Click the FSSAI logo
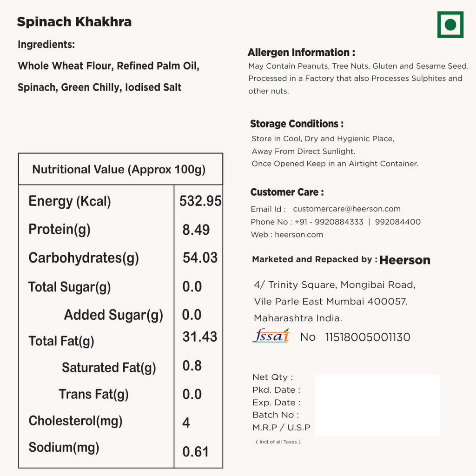 pyautogui.click(x=271, y=336)
